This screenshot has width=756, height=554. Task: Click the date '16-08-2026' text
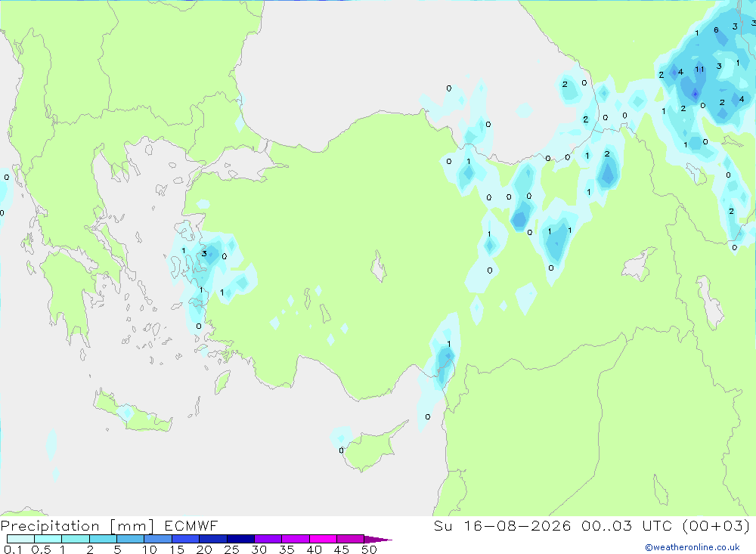(517, 525)
